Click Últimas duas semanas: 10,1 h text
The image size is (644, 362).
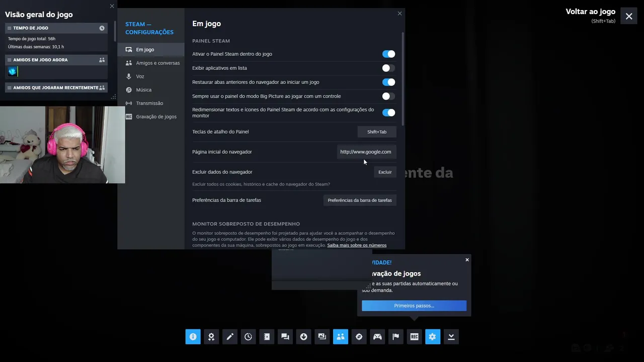pyautogui.click(x=36, y=47)
